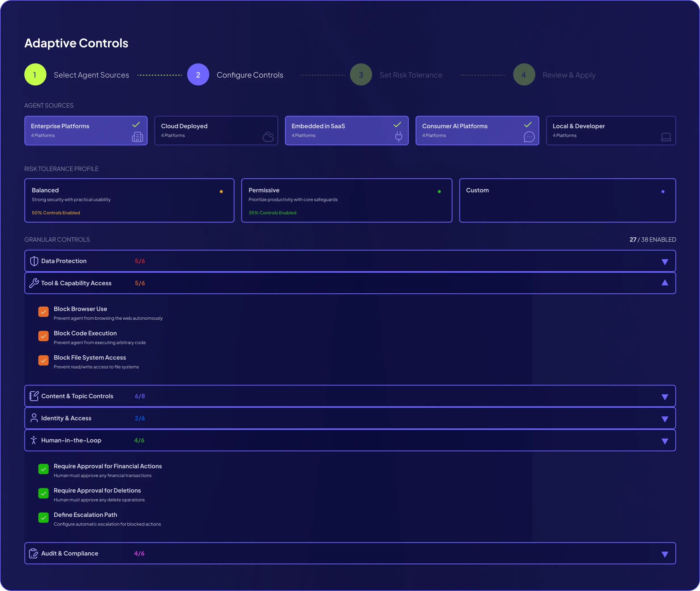700x591 pixels.
Task: Collapse the Tool & Capability Access section
Action: [x=665, y=283]
